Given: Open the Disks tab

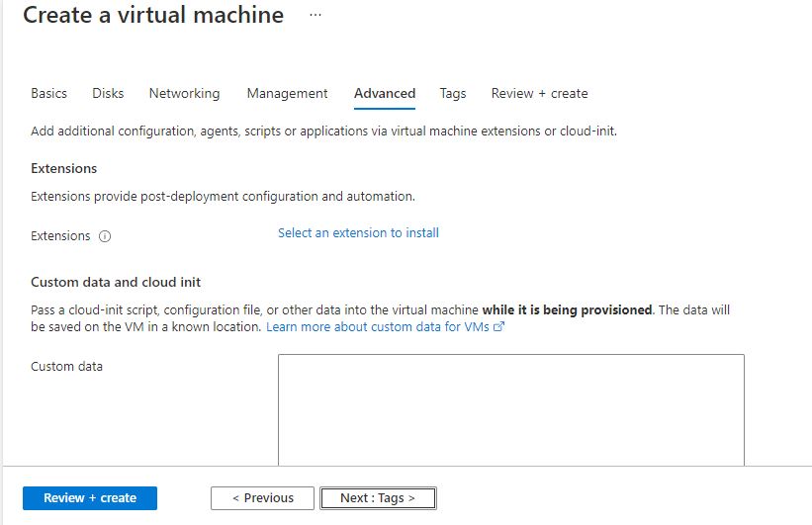Looking at the screenshot, I should [x=108, y=93].
